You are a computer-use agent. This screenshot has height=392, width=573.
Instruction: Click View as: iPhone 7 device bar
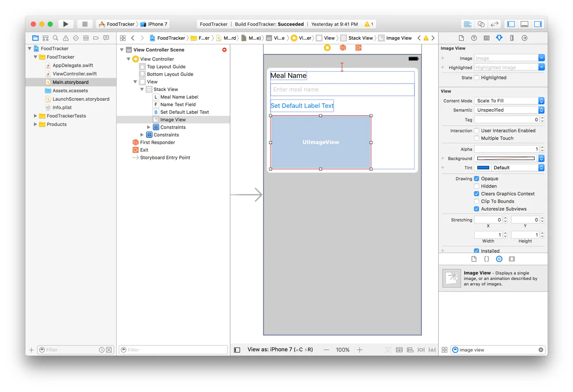pyautogui.click(x=280, y=349)
